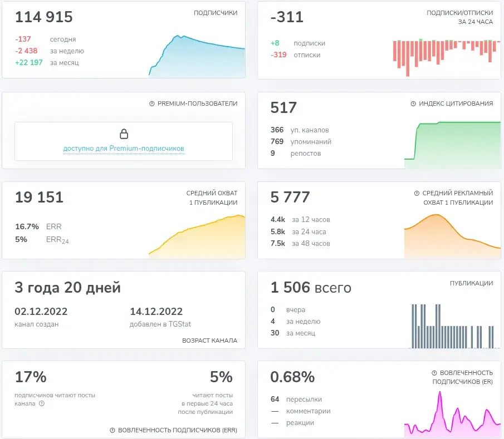Viewport: 504px width, 439px height.
Task: Click the '4.4k за 12 часов' row
Action: pos(300,220)
